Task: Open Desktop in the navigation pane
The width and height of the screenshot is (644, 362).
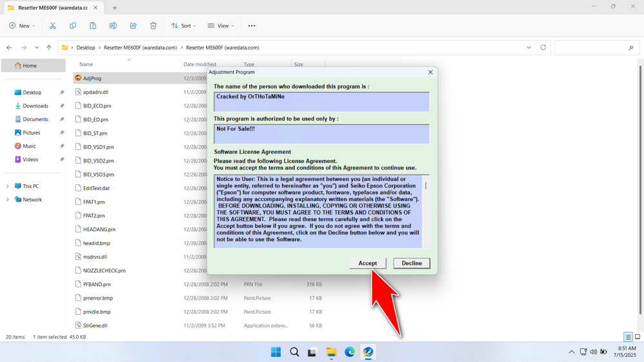Action: [32, 93]
